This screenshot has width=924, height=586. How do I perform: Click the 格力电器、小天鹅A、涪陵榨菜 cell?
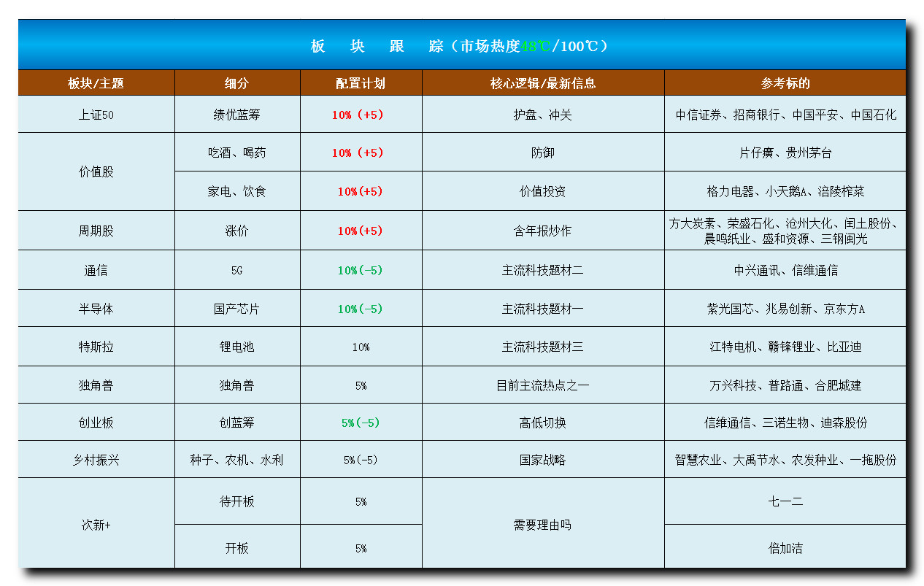[x=785, y=191]
